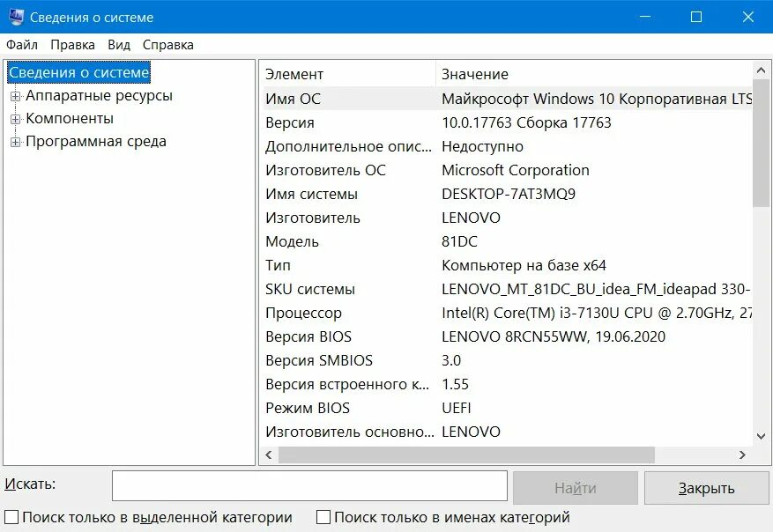Select the Версия BIOS row

tap(508, 336)
